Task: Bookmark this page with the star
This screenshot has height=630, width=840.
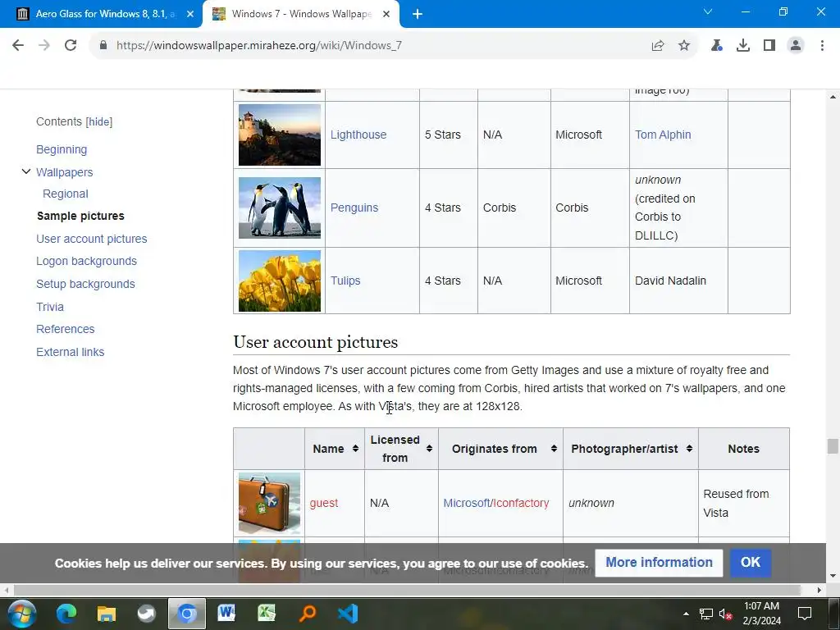Action: (x=684, y=46)
